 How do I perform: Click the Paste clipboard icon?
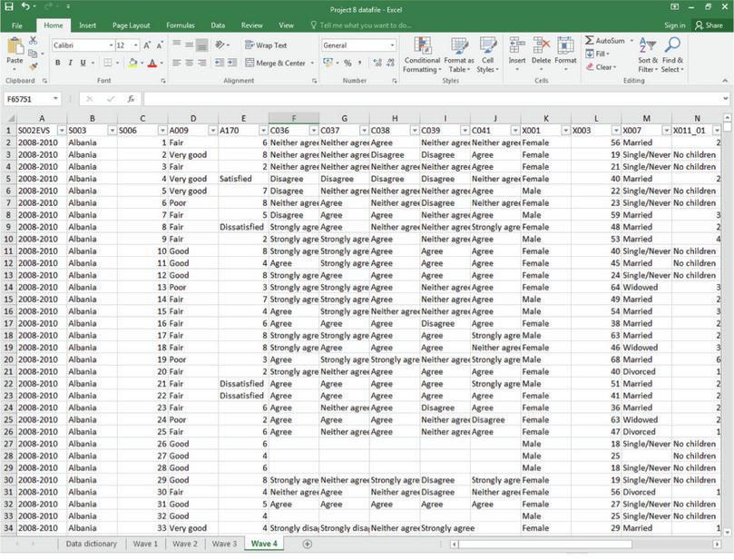(x=15, y=46)
